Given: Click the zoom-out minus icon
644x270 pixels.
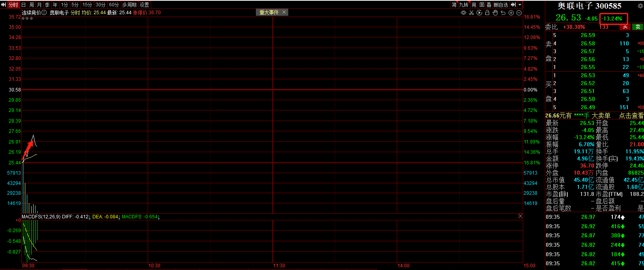Looking at the screenshot, I should tap(519, 13).
